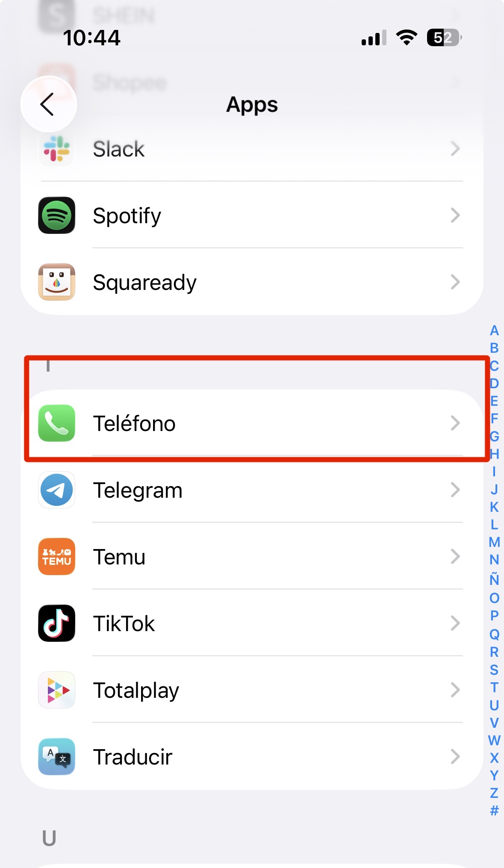Open the chevron on the Teléfono row
The image size is (504, 868).
(455, 423)
